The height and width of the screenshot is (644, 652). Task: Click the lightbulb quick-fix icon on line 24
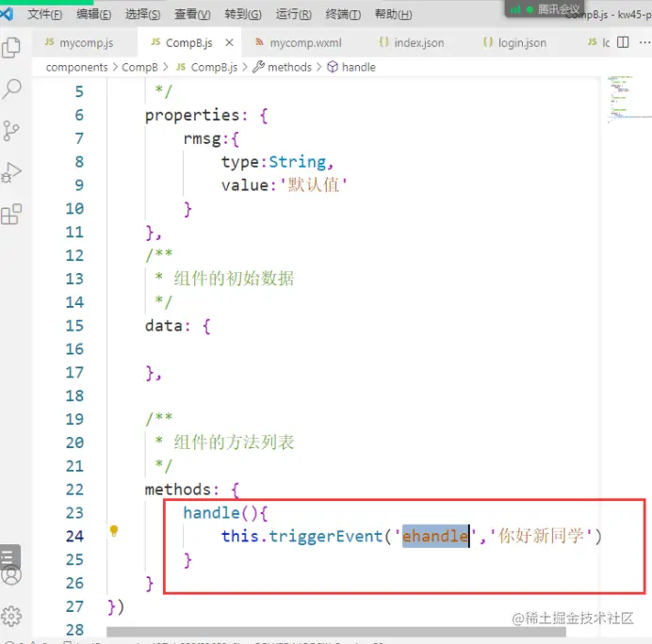click(113, 531)
